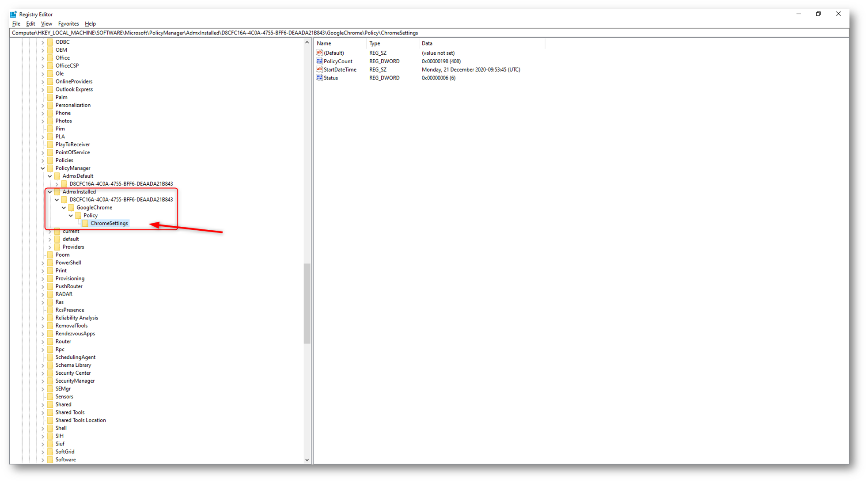Click the Security Center folder icon
868x483 pixels.
click(50, 373)
